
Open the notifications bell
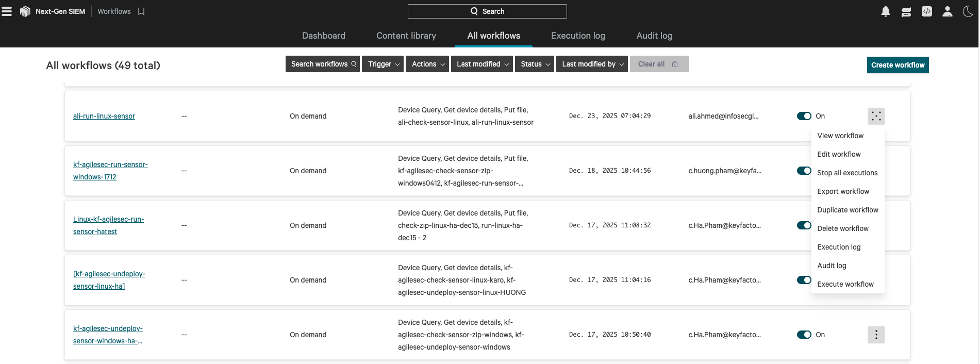tap(885, 11)
